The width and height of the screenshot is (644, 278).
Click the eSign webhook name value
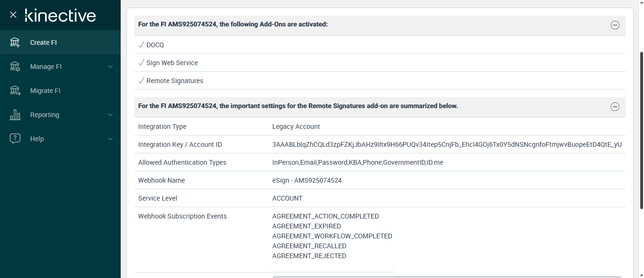[307, 180]
